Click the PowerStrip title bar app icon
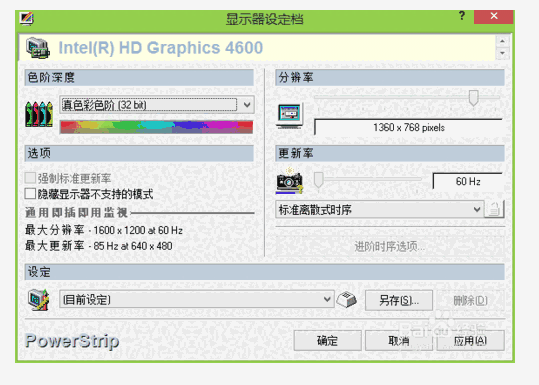The width and height of the screenshot is (539, 385). (26, 19)
